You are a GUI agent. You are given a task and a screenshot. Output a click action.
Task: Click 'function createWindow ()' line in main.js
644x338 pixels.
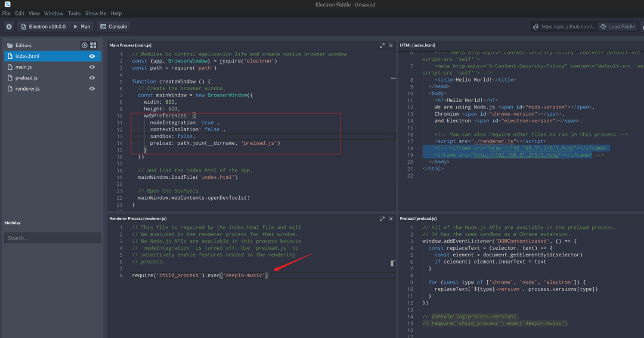[x=171, y=82]
